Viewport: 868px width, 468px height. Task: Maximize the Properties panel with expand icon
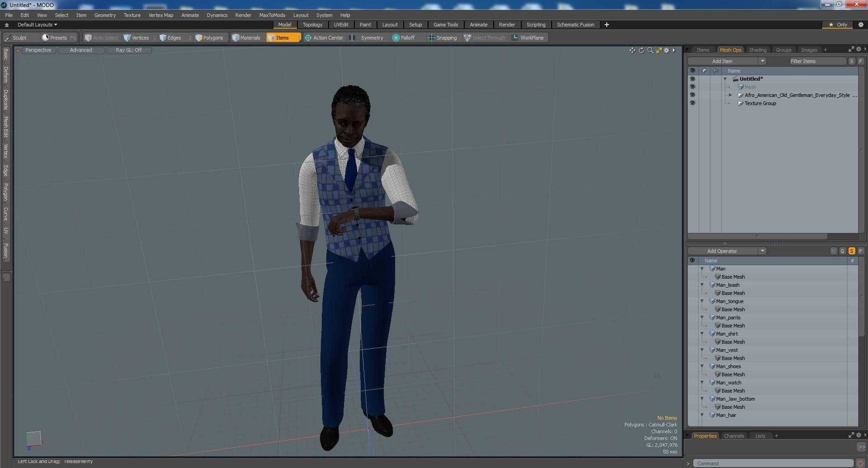point(851,435)
